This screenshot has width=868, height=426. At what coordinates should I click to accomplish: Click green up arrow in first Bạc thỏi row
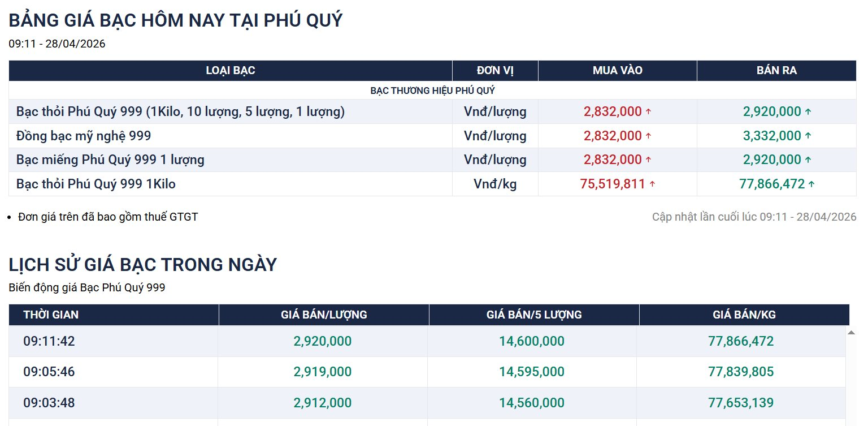coord(808,112)
